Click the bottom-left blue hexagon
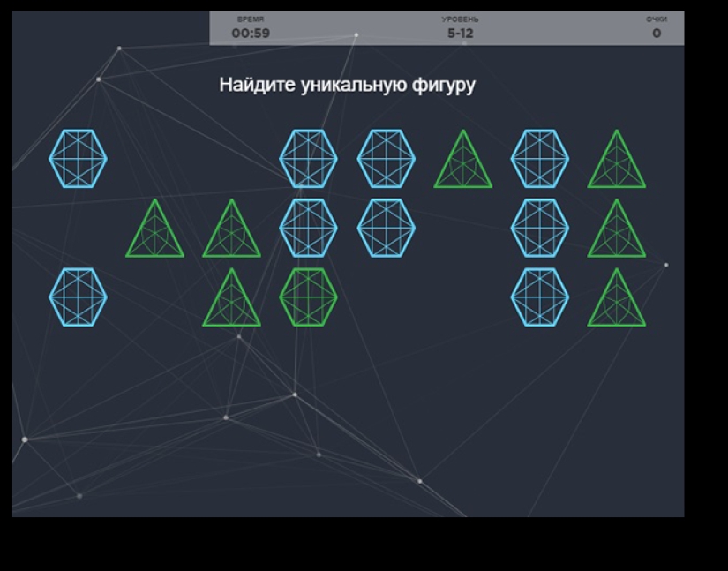 78,297
